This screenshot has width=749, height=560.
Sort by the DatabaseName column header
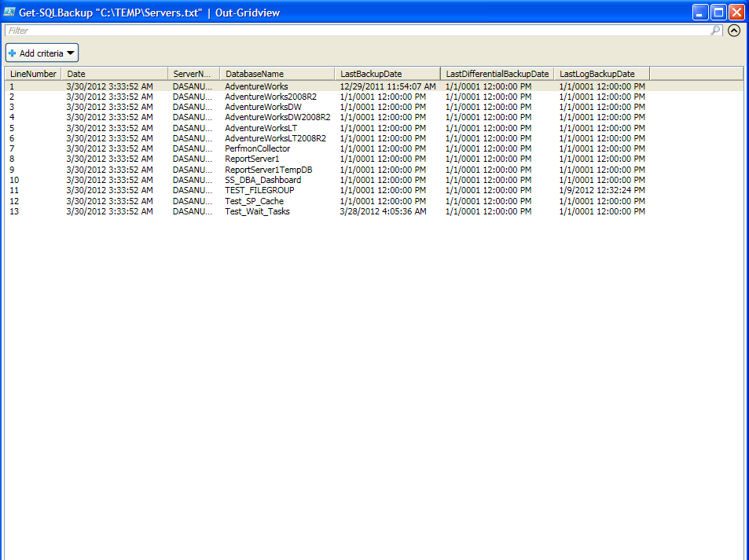(276, 74)
